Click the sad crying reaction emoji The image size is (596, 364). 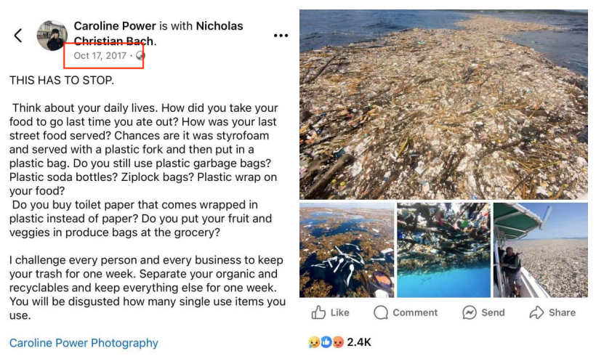click(314, 341)
